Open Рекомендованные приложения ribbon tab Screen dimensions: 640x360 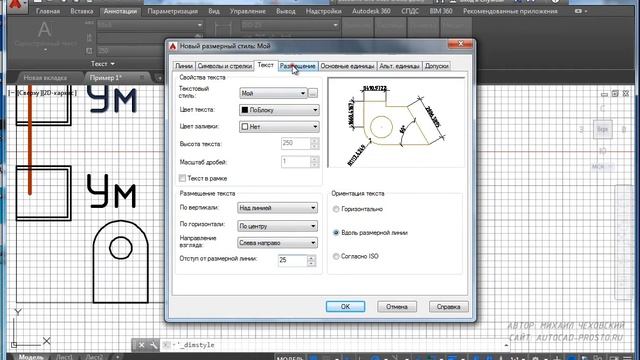click(x=510, y=11)
